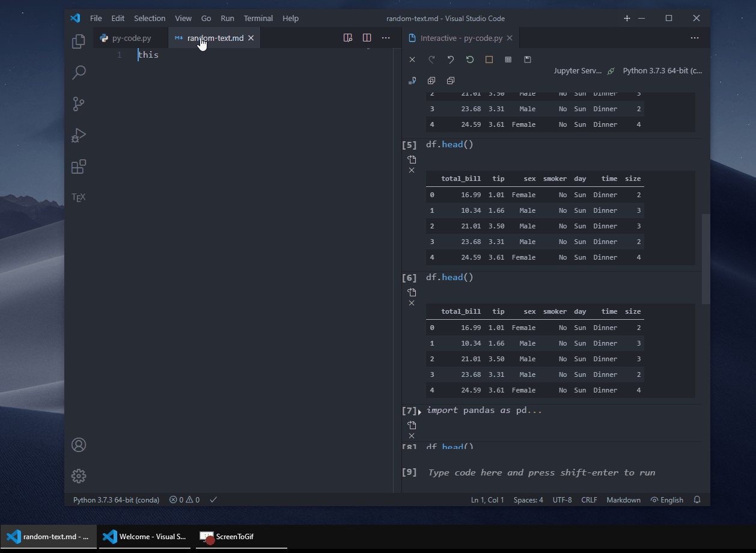Open the Search view in activity bar
Viewport: 756px width, 553px height.
pyautogui.click(x=78, y=73)
